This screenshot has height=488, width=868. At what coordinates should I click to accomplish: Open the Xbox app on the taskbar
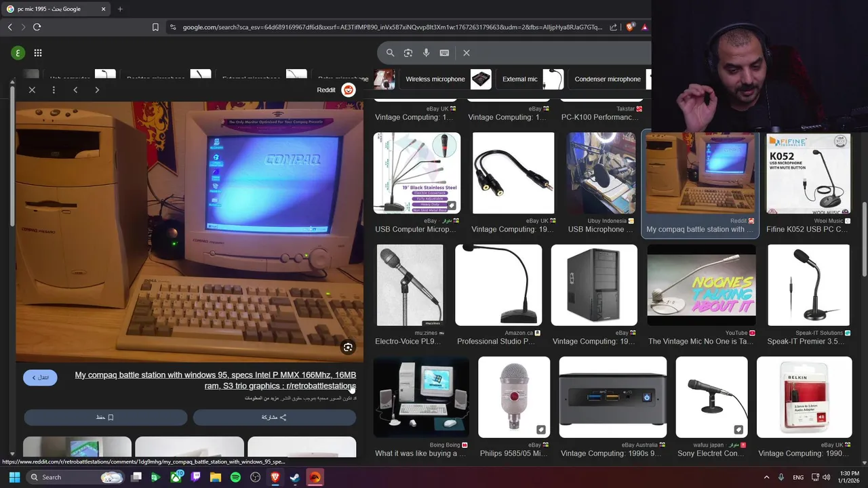click(176, 477)
